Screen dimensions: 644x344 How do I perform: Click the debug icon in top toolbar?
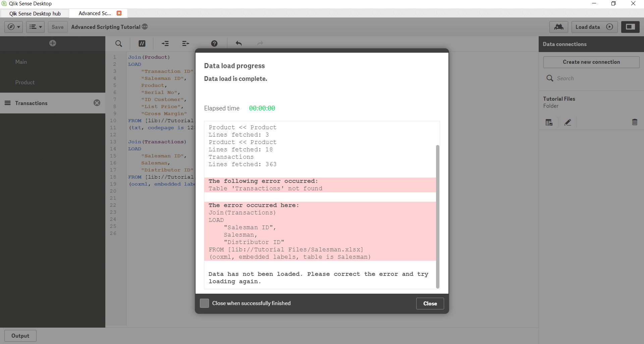[558, 27]
